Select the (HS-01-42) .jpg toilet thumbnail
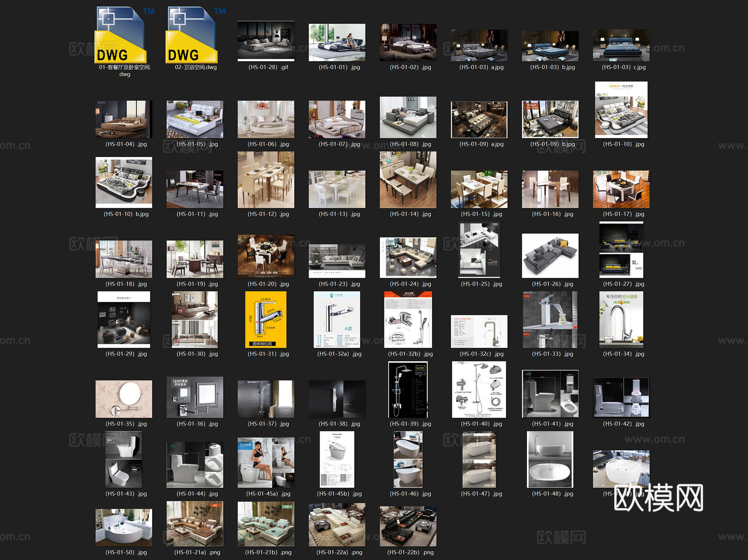The width and height of the screenshot is (748, 560). tap(621, 397)
